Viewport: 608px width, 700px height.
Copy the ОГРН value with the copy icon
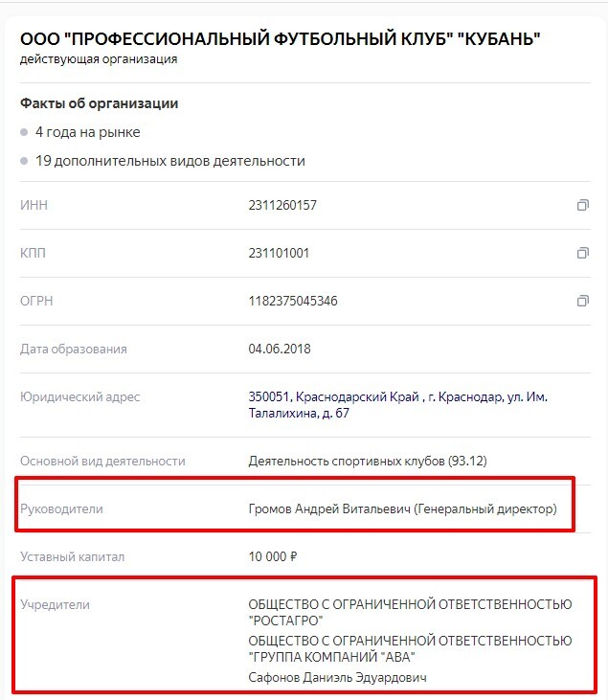(x=583, y=301)
